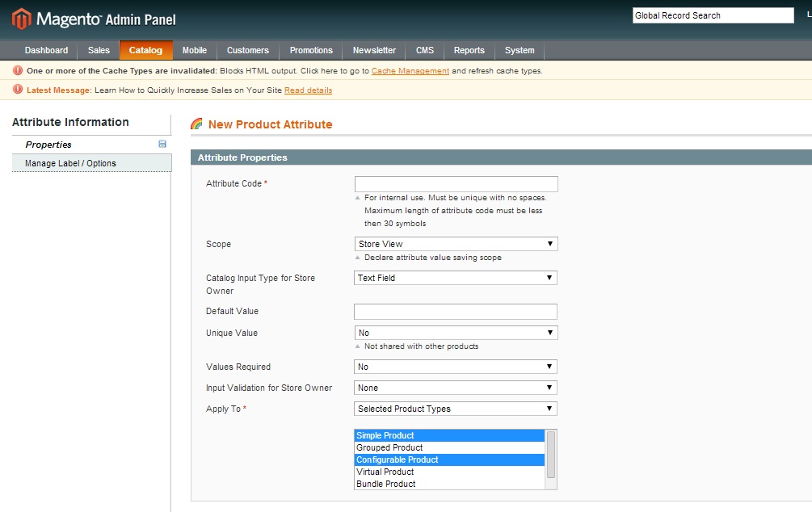Image resolution: width=812 pixels, height=512 pixels.
Task: Open the Read details link
Action: [x=308, y=90]
